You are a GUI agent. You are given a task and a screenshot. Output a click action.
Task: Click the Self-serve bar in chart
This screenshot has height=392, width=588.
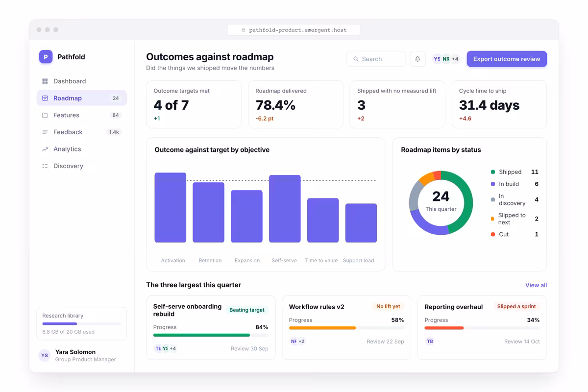(285, 209)
